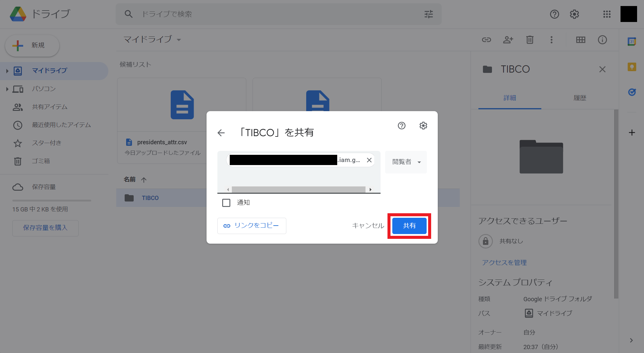Click the 名前 column header
The height and width of the screenshot is (353, 644).
click(130, 180)
